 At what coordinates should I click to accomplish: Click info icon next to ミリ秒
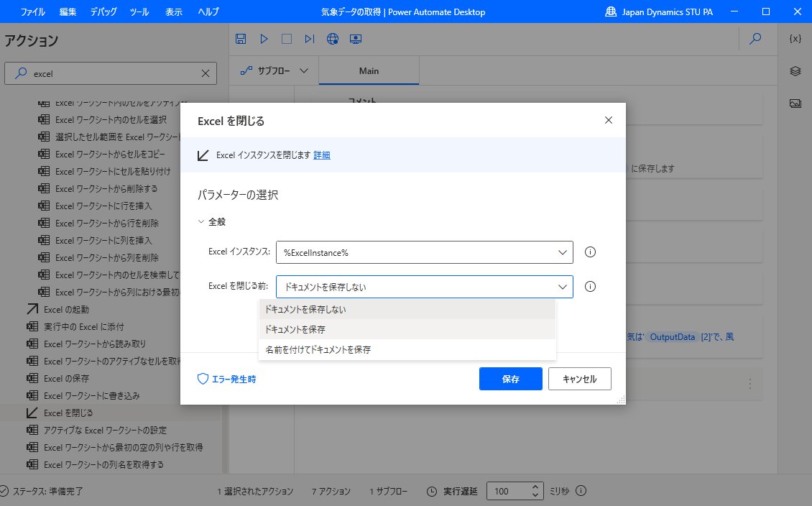(581, 490)
